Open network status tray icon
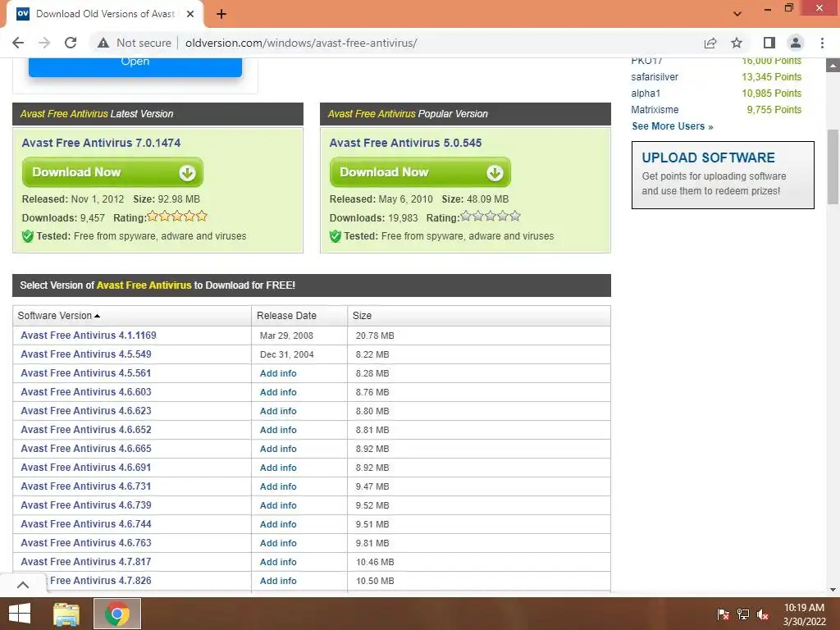 pos(742,614)
